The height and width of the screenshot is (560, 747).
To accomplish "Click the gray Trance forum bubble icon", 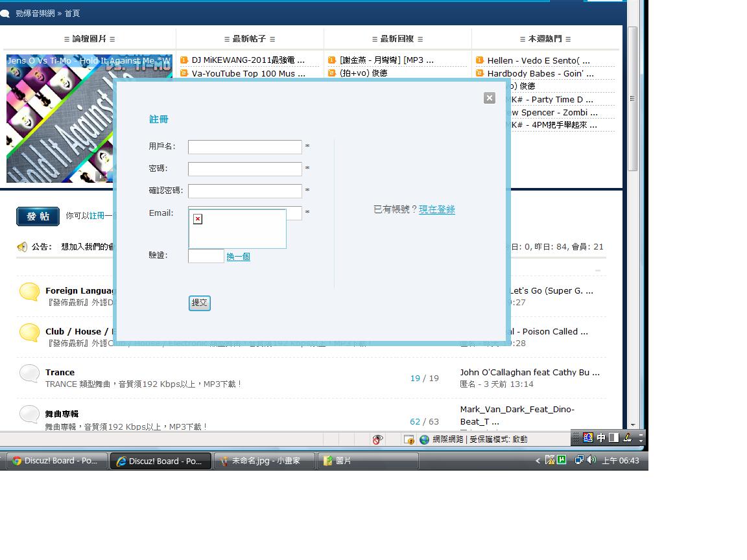I will [x=29, y=373].
